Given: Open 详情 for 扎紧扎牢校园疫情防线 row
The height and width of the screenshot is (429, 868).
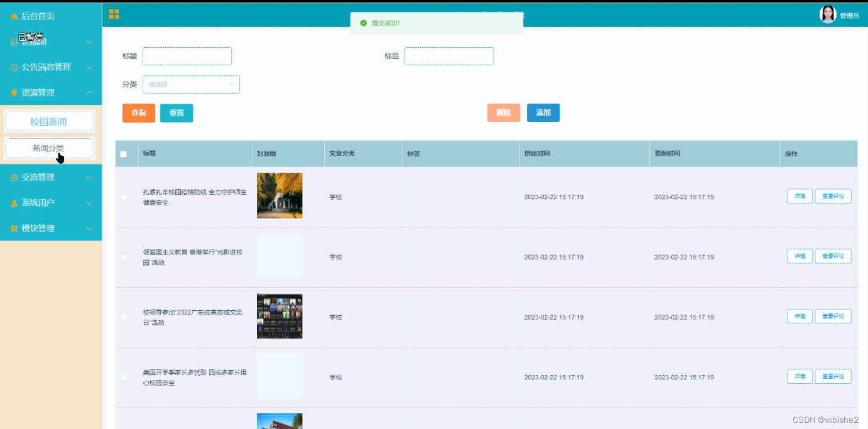Looking at the screenshot, I should 800,197.
